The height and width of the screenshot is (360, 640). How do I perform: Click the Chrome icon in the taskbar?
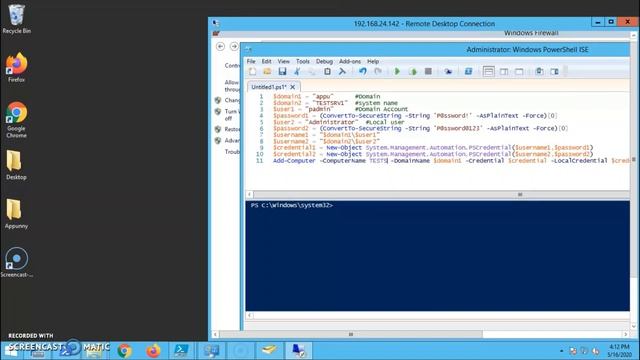point(124,351)
